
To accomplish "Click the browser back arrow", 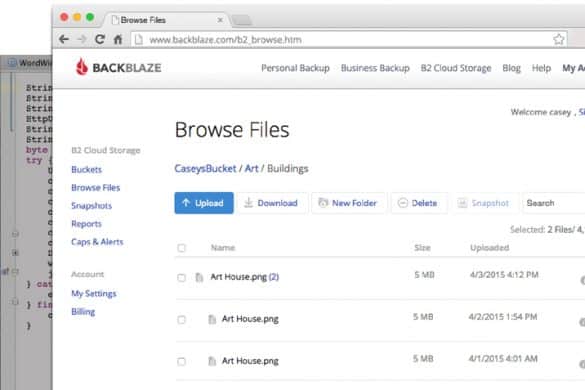I will (x=64, y=39).
